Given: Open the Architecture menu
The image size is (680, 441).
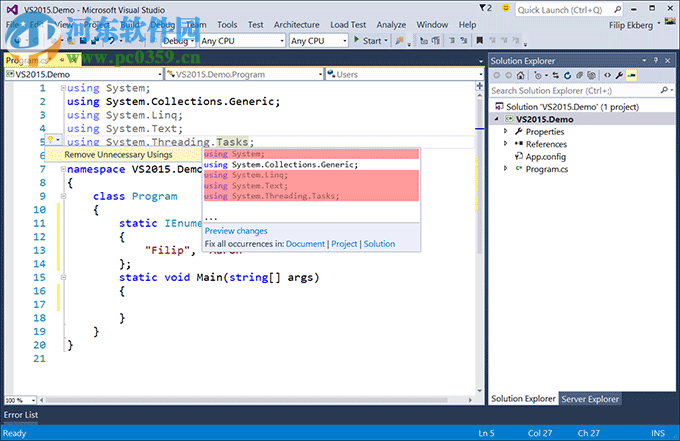Looking at the screenshot, I should coord(296,25).
